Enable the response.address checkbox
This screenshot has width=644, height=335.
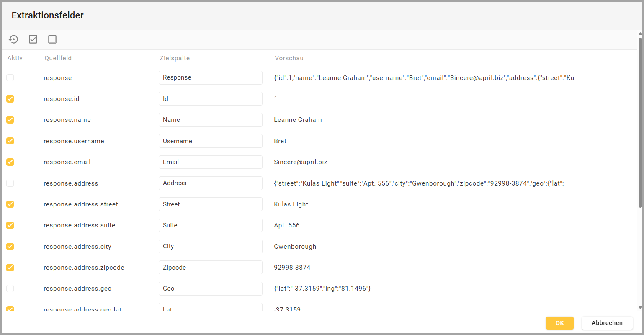tap(10, 183)
